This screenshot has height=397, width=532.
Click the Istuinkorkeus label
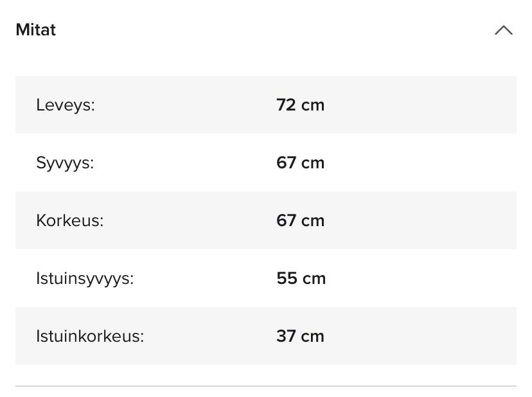(x=90, y=336)
